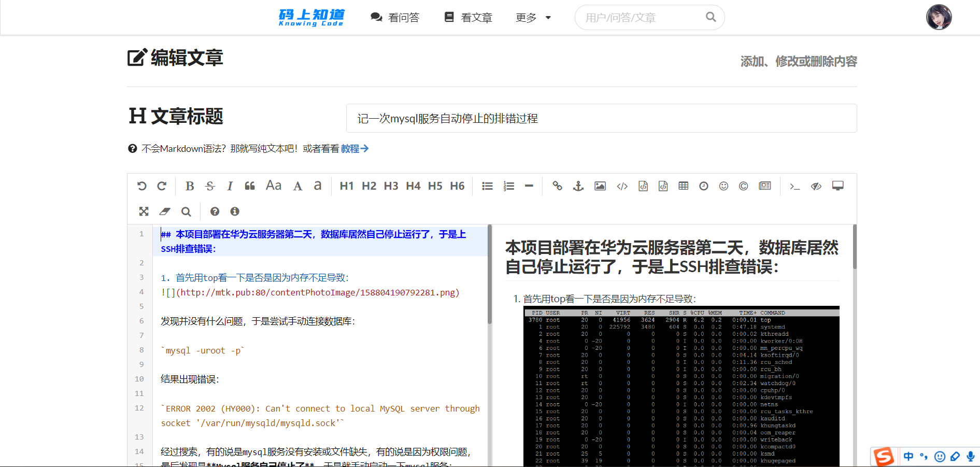Insert a hyperlink
Viewport: 980px width, 467px height.
(x=557, y=186)
